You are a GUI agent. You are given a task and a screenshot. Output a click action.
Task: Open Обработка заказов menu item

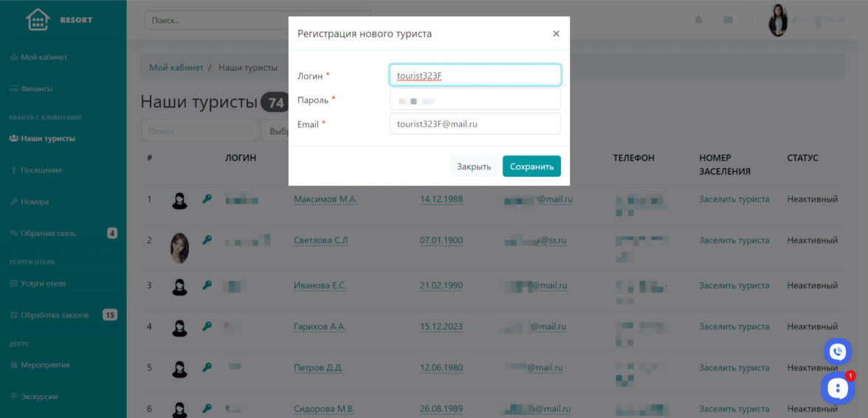pos(55,315)
